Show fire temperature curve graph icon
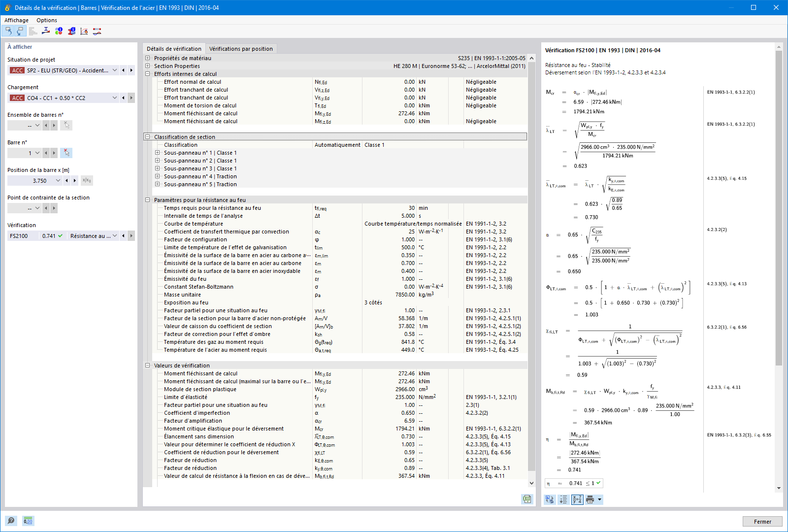Viewport: 788px width, 532px height. pyautogui.click(x=84, y=31)
